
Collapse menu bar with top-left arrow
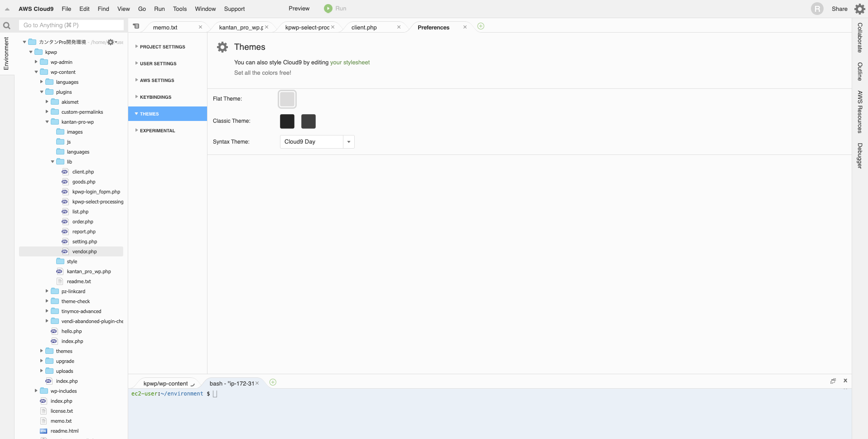7,9
